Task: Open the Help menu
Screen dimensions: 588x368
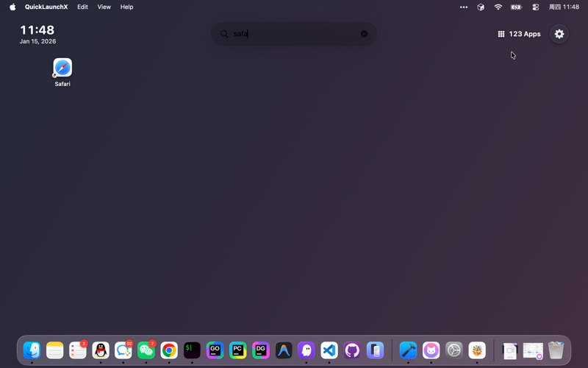Action: coord(127,7)
